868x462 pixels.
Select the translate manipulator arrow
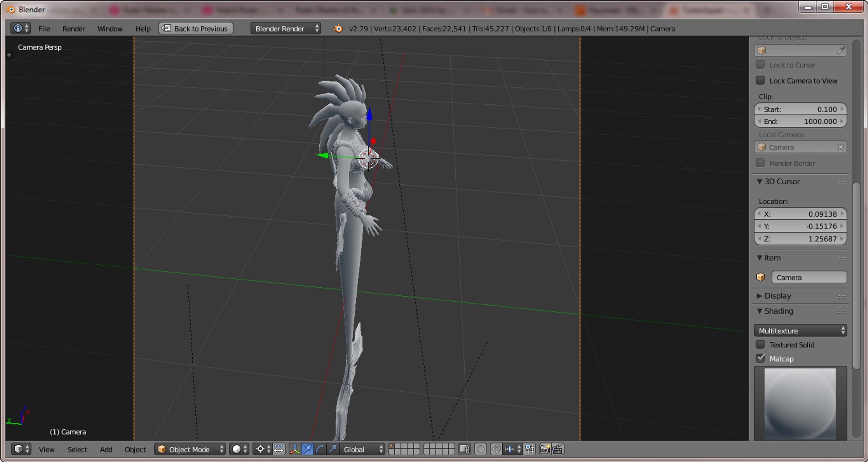click(307, 449)
